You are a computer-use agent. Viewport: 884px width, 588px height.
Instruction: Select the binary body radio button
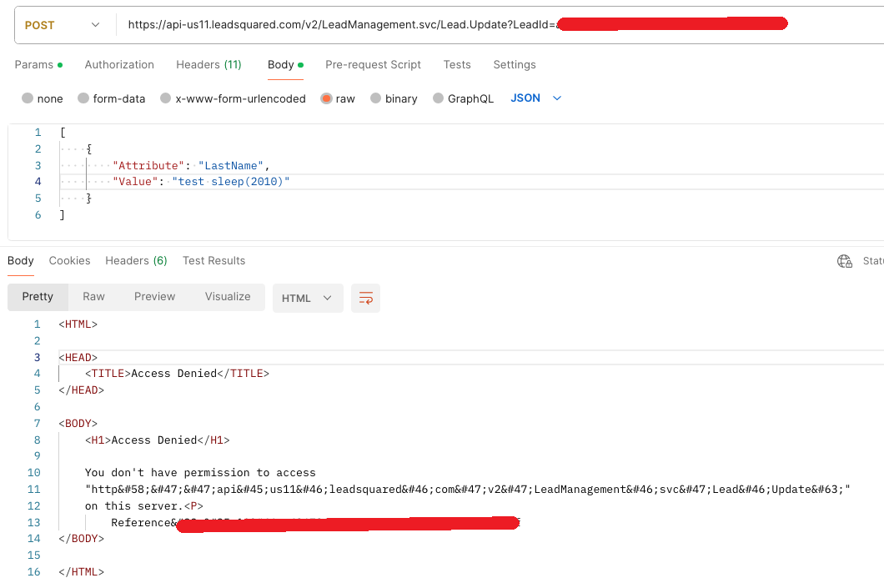pos(375,98)
